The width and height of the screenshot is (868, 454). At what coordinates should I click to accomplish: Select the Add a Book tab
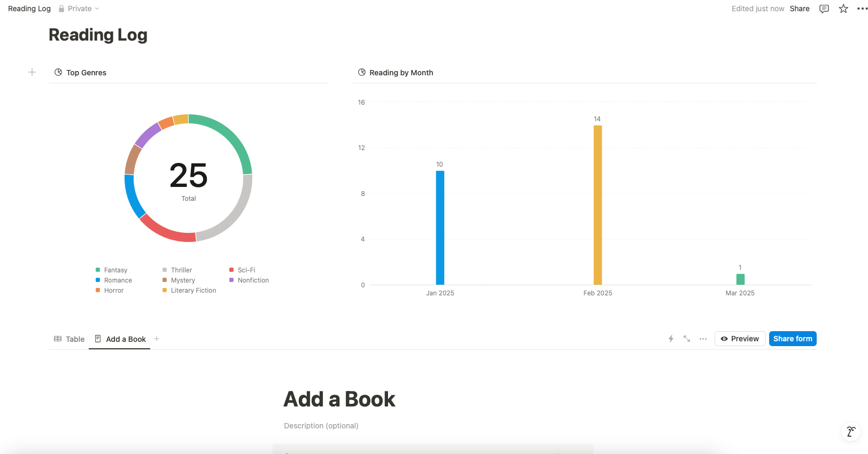click(x=120, y=339)
